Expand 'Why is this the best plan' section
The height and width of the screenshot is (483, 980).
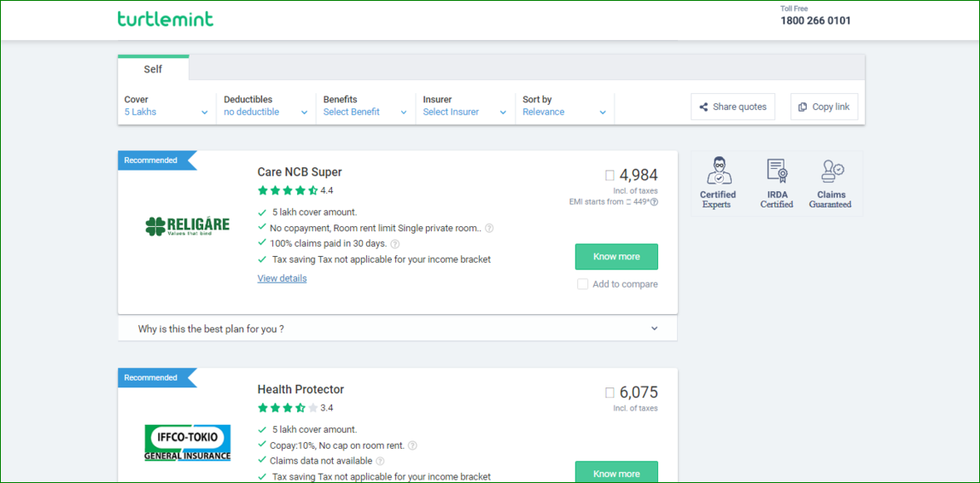click(x=654, y=329)
